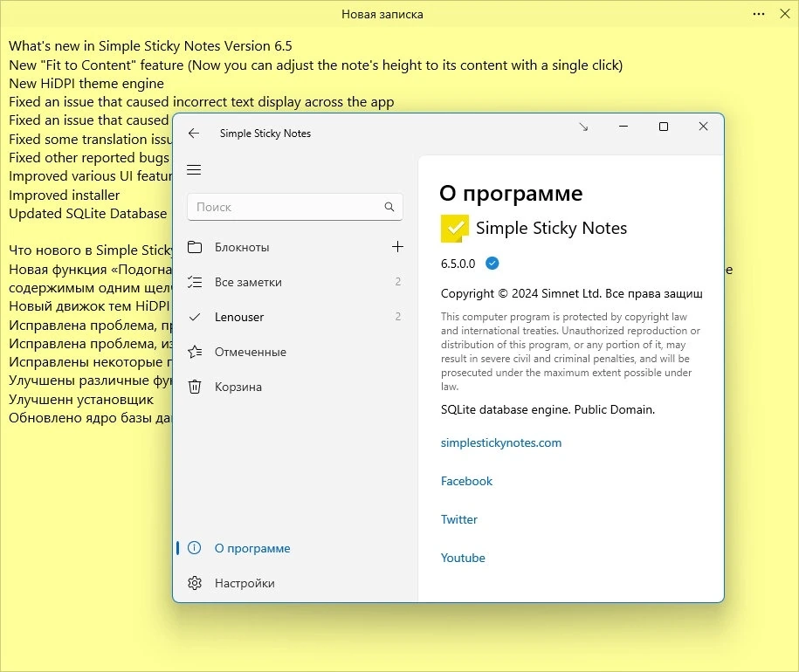799x672 pixels.
Task: Click the "What's new in Simple Sticky Notes Version 6.5" line
Action: tap(150, 46)
